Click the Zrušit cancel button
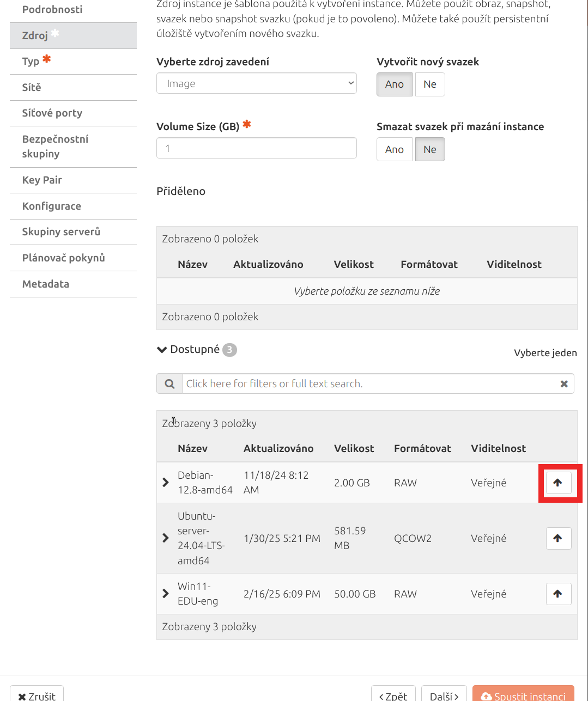 click(x=37, y=696)
